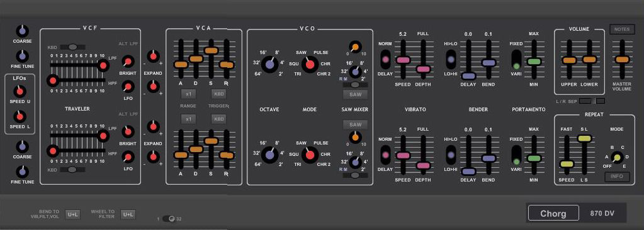
Task: Click the Chorg preset name display
Action: 553,213
